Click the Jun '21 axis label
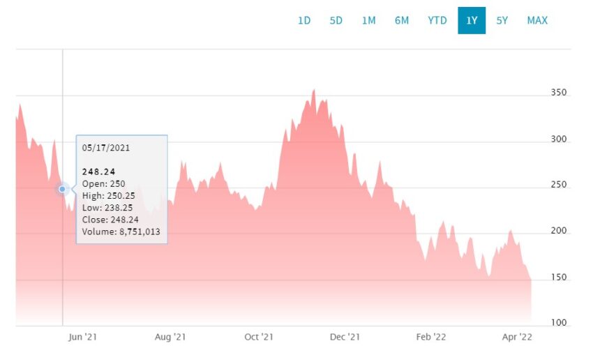Viewport: 593px width, 364px height. coord(83,337)
